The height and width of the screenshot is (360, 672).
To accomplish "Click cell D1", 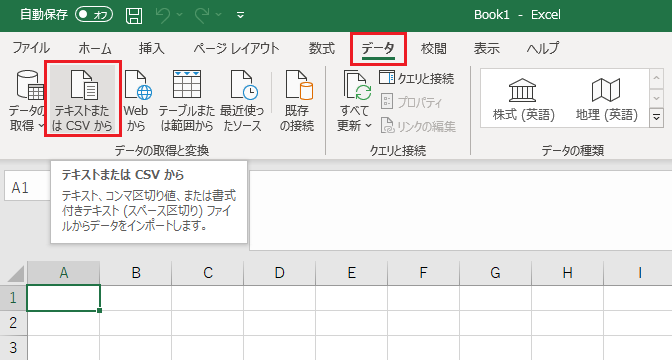I will (x=279, y=298).
